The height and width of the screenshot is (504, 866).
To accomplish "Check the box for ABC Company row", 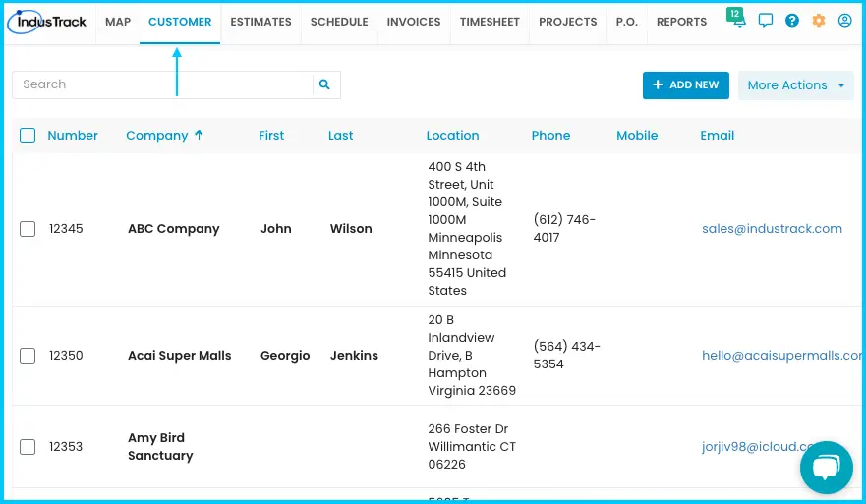I will click(28, 229).
